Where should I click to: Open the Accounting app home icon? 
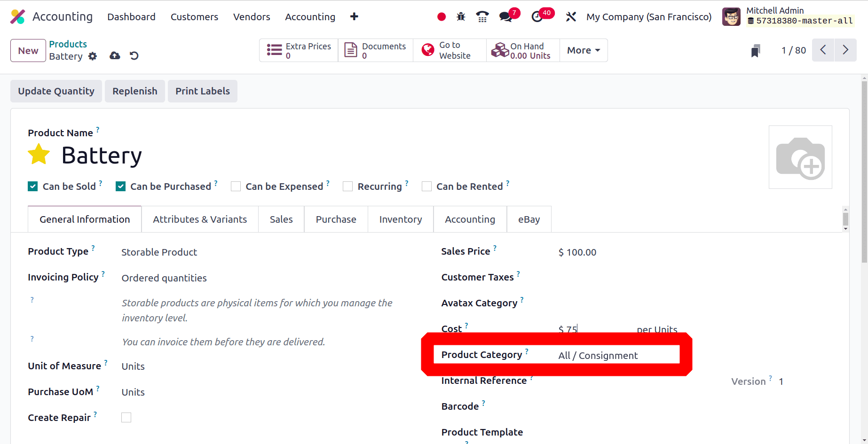[18, 17]
